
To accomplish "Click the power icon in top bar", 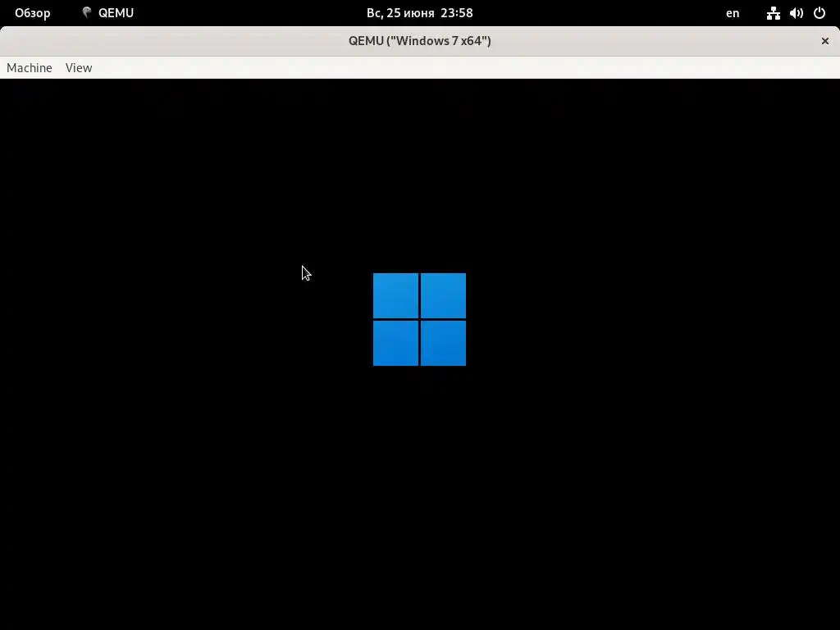I will tap(819, 13).
